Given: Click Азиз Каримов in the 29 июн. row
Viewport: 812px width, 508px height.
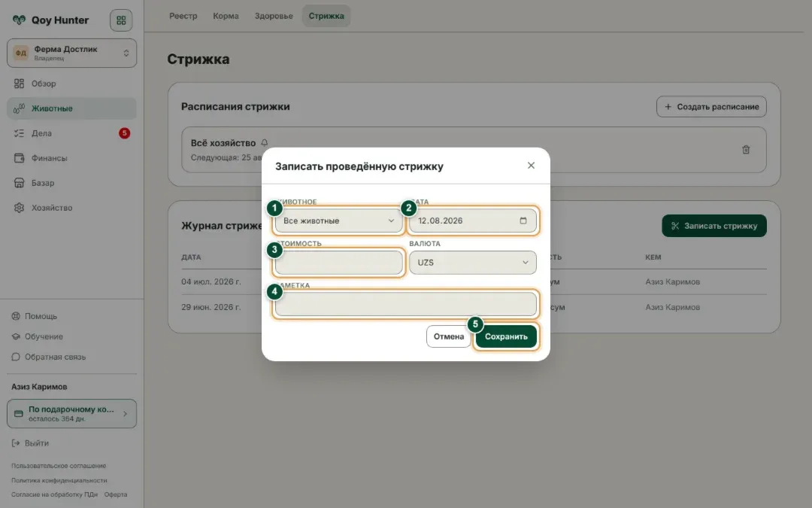Looking at the screenshot, I should coord(672,307).
